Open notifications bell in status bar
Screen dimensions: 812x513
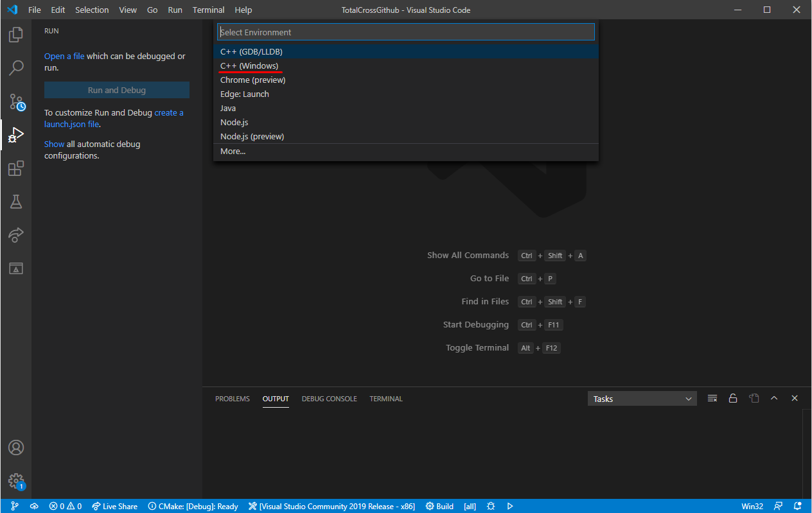[798, 506]
